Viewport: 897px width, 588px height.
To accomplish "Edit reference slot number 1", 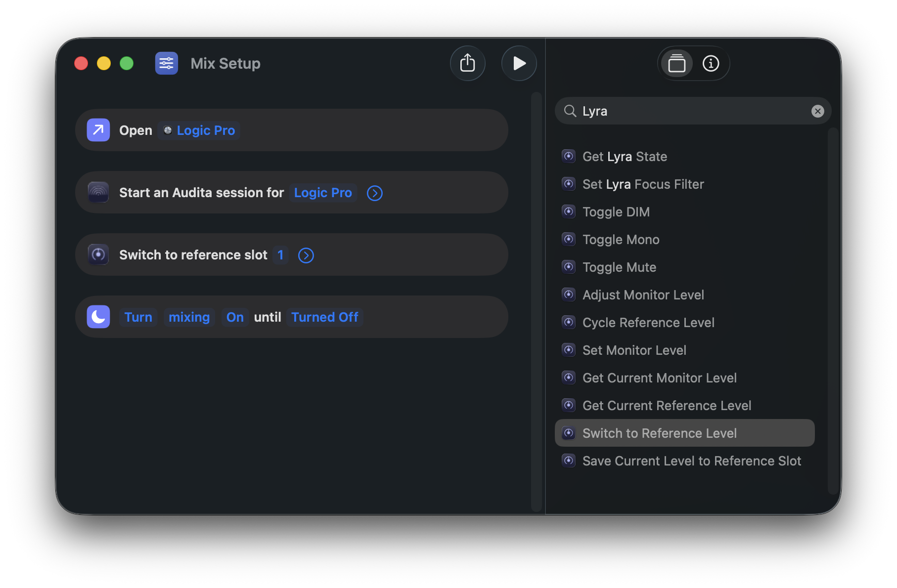I will (x=280, y=255).
